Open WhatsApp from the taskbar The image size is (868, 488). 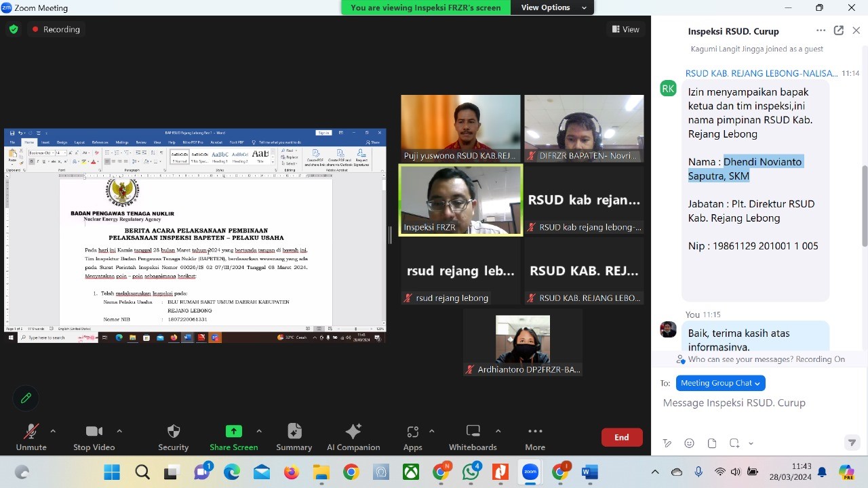coord(471,472)
